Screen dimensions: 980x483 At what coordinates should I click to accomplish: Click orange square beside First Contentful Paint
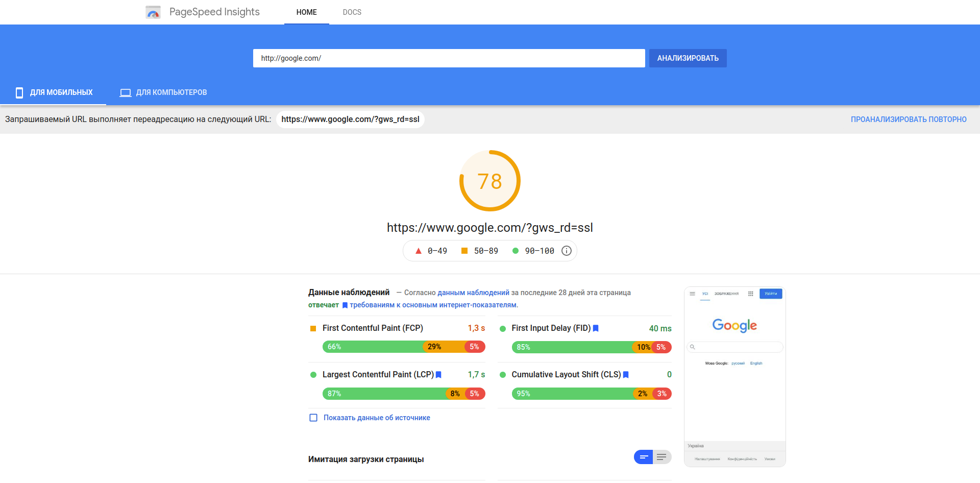313,328
